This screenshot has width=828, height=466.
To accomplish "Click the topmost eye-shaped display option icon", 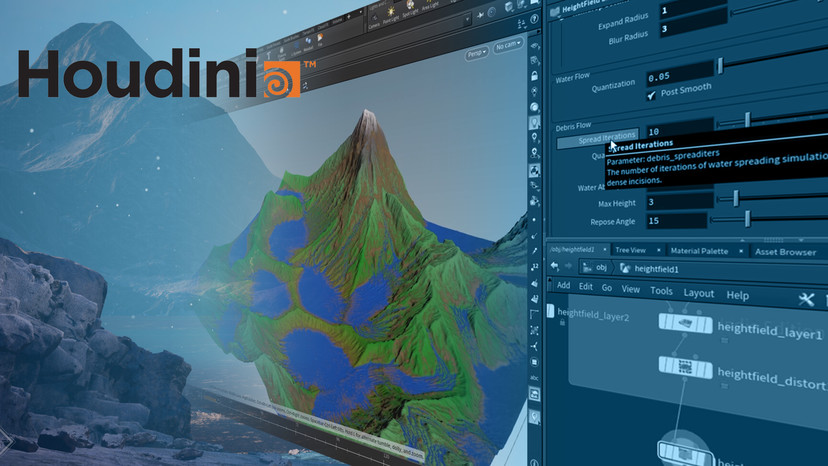I will [x=534, y=46].
